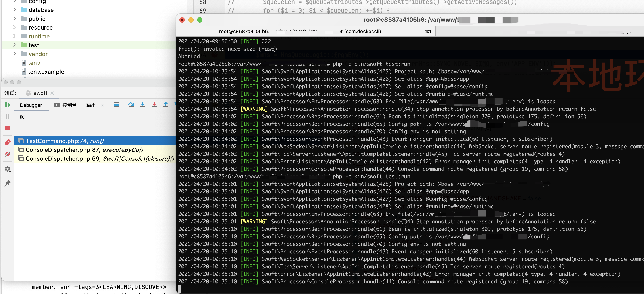Open debugger settings gear dropdown
Viewport: 644px width, 294px height.
8,169
